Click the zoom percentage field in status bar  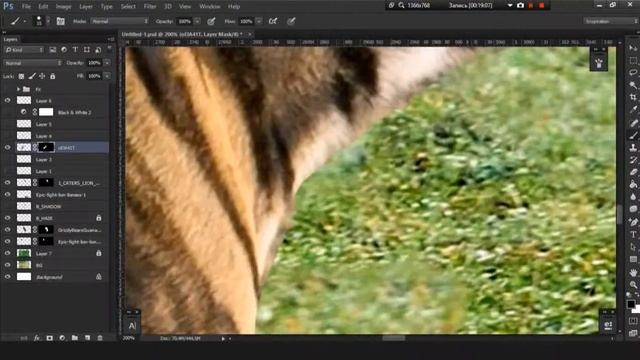click(x=129, y=338)
